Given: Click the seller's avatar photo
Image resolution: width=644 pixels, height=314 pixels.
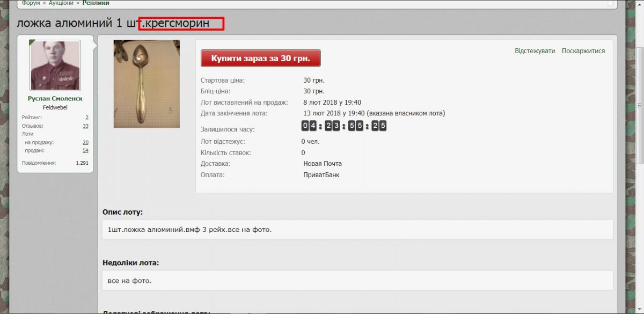Looking at the screenshot, I should click(x=55, y=65).
